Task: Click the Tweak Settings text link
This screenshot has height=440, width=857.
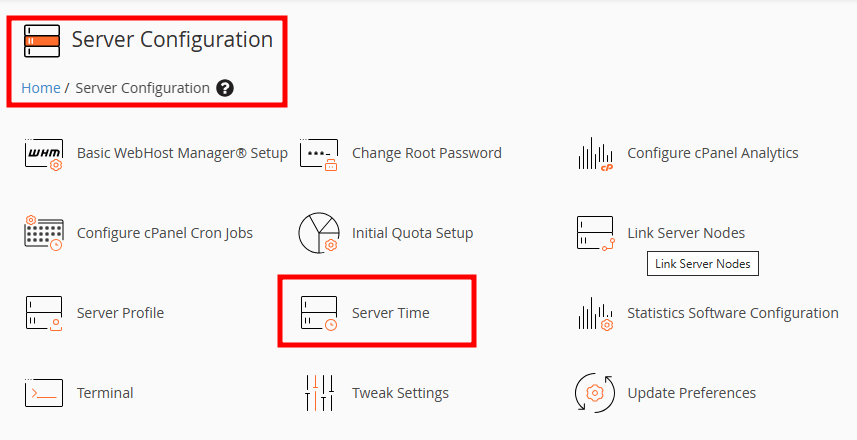Action: coord(400,393)
